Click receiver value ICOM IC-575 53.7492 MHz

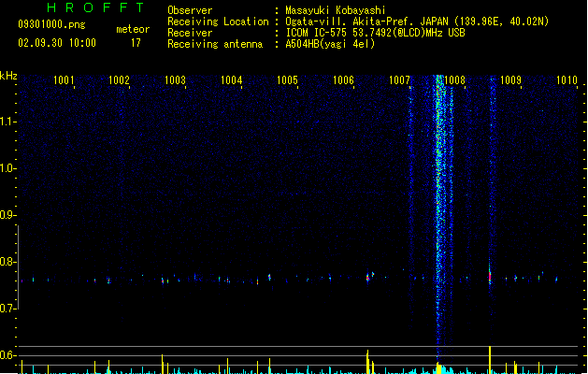pyautogui.click(x=376, y=33)
